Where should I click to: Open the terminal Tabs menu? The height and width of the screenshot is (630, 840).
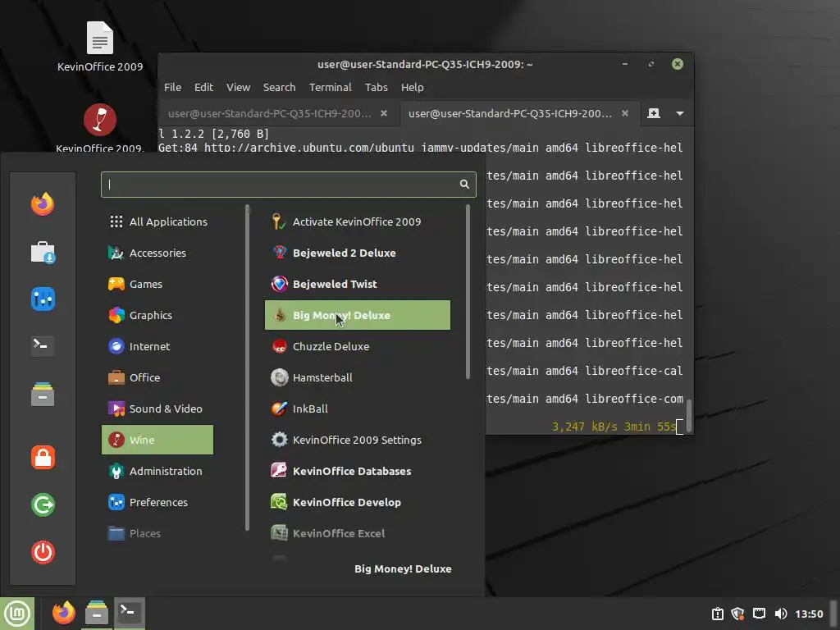click(x=376, y=87)
